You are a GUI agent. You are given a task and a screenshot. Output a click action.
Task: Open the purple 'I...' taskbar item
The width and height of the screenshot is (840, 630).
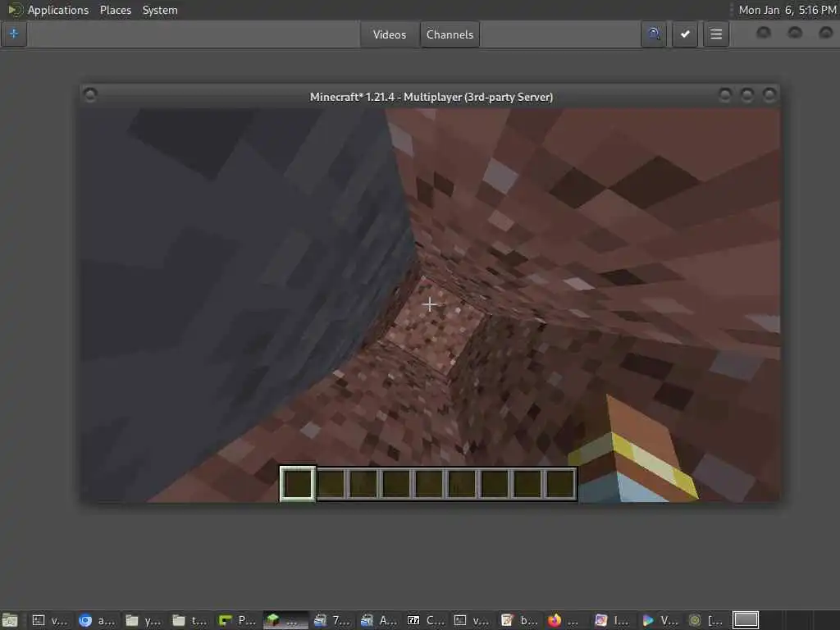point(612,620)
